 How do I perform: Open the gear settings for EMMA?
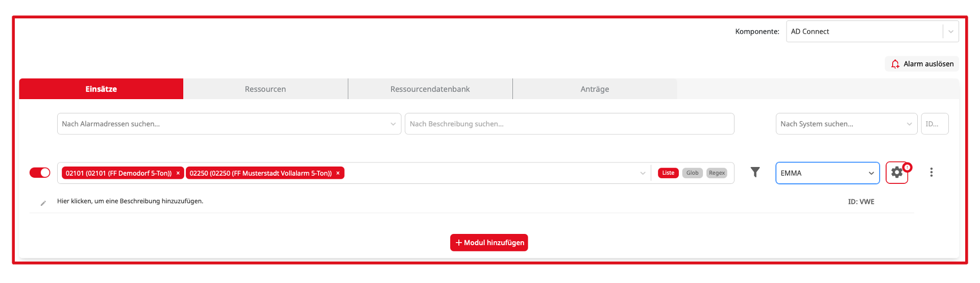tap(896, 173)
